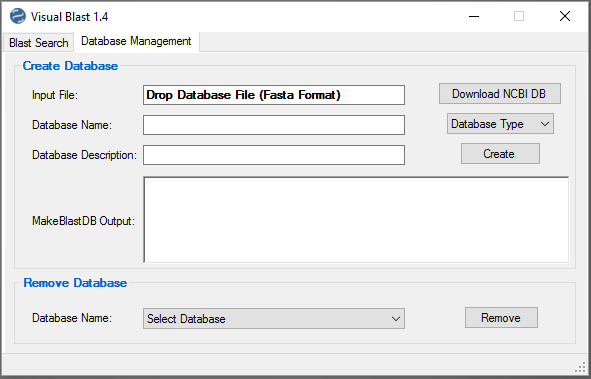Select the Database Management tab
The width and height of the screenshot is (591, 379).
tap(136, 41)
